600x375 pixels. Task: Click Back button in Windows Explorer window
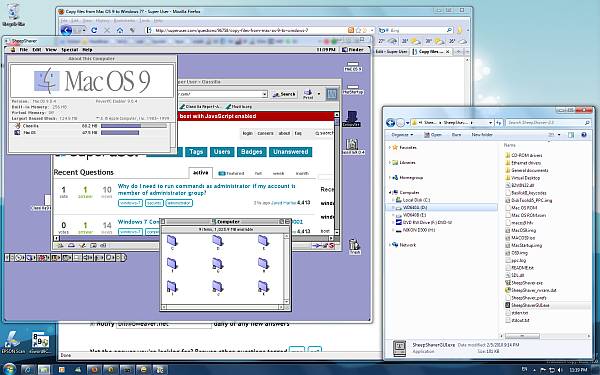[390, 123]
